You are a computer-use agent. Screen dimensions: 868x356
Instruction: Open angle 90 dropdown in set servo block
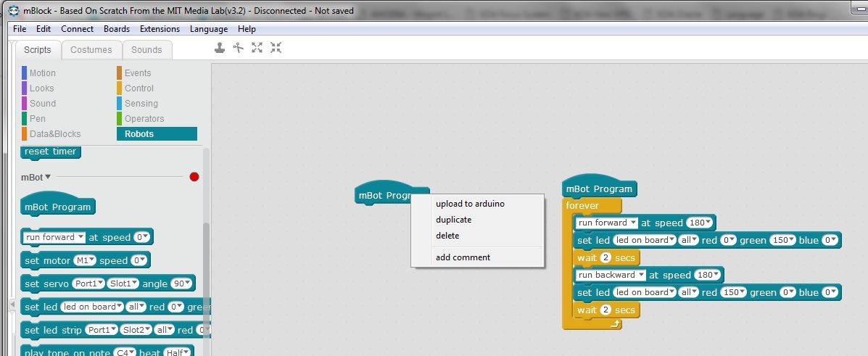[182, 283]
